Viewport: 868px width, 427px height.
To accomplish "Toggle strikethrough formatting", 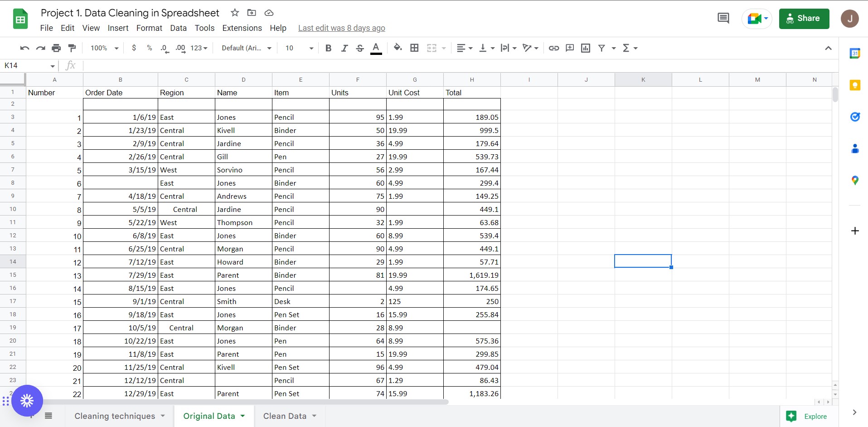I will click(360, 48).
